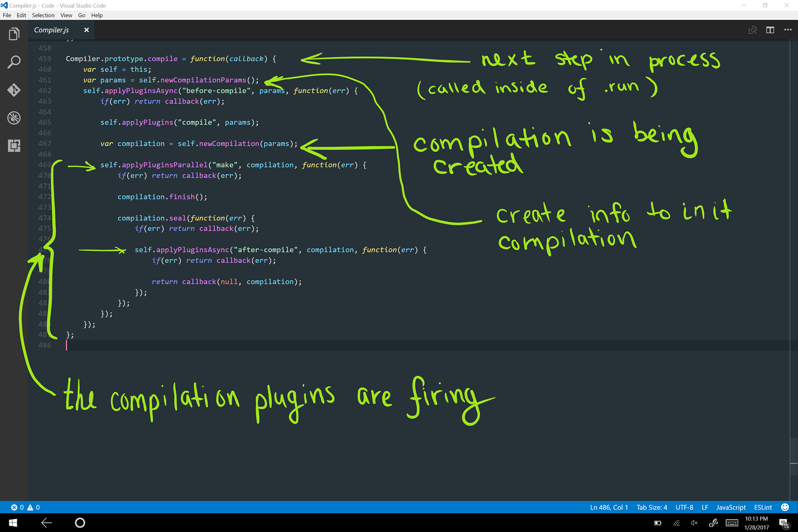Open the Search panel icon
Viewport: 798px width, 532px height.
[x=14, y=62]
